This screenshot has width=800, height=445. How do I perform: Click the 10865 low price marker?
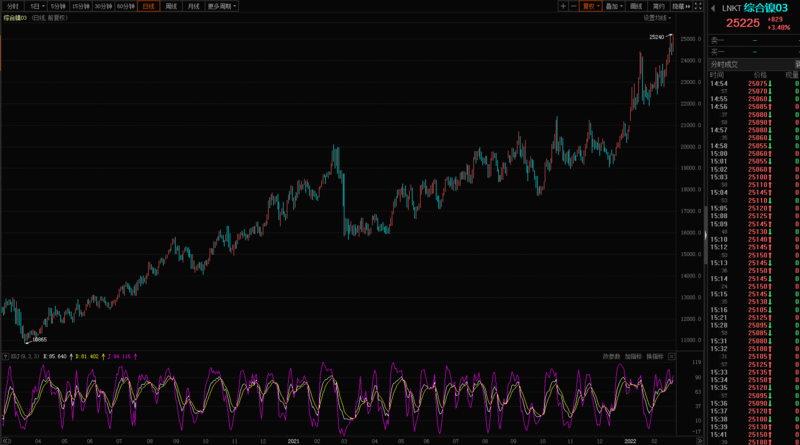(x=39, y=339)
